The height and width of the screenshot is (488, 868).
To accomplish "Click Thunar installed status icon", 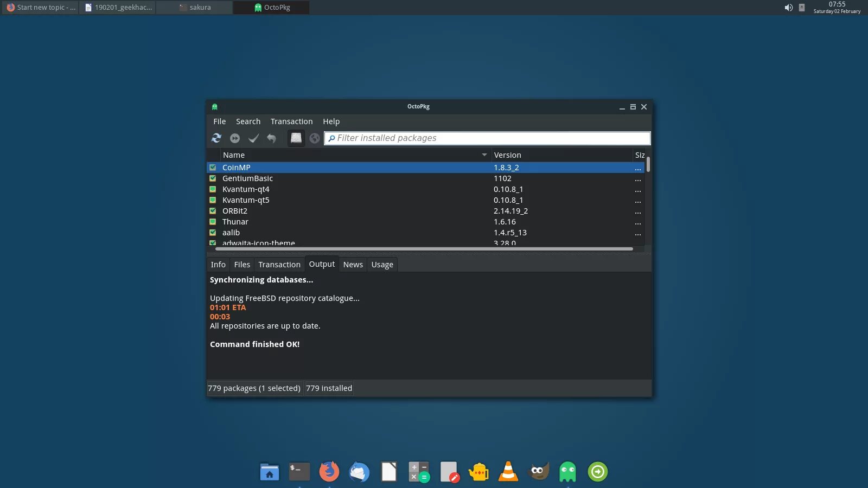I will (x=213, y=222).
